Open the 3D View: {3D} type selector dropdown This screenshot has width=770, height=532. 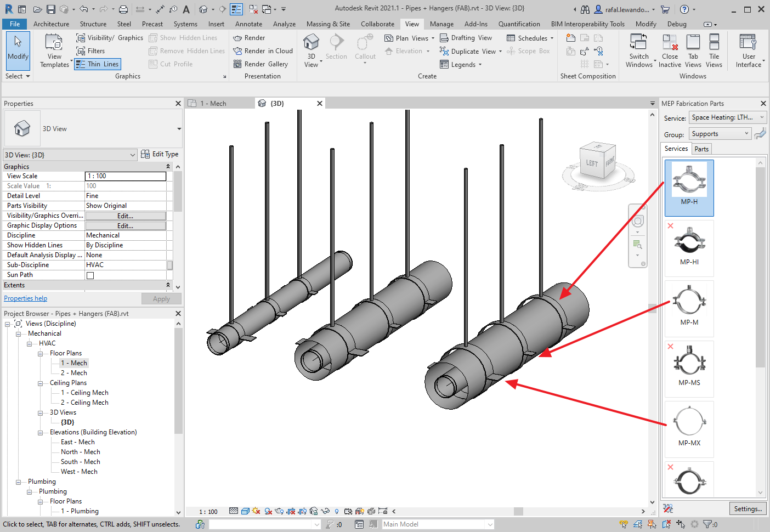[70, 155]
